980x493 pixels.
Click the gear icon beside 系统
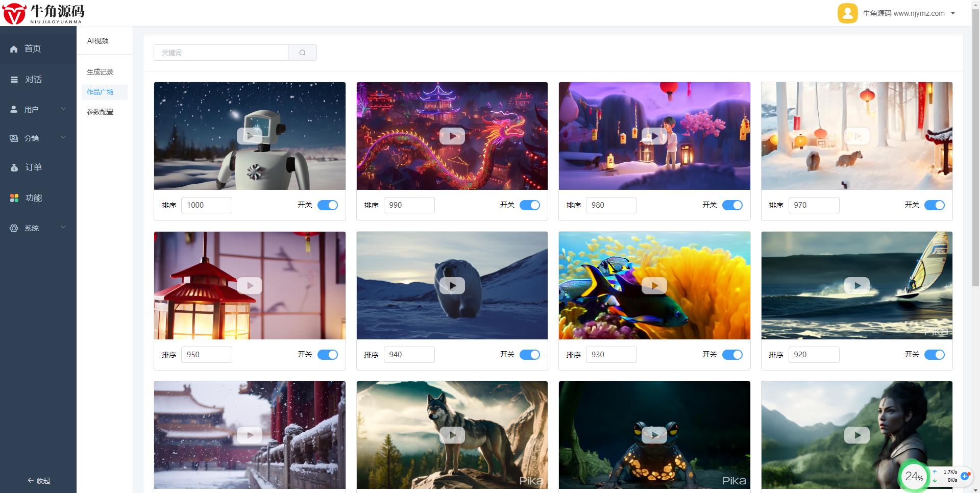(14, 228)
